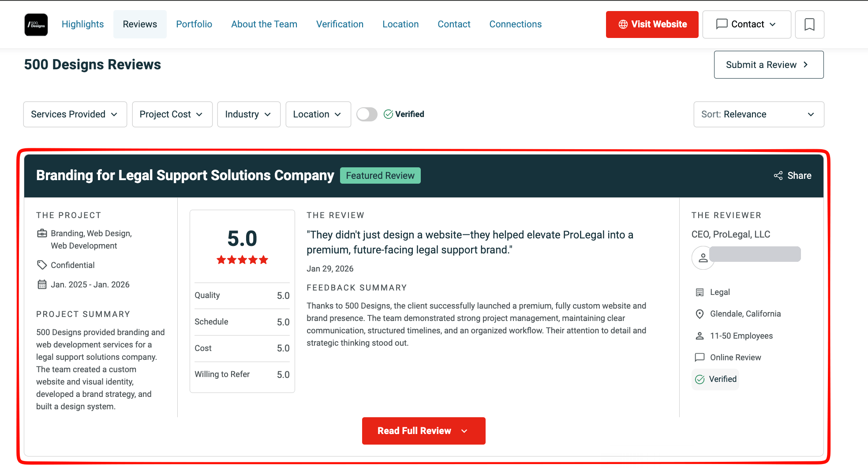Click the Visit Website button
The height and width of the screenshot is (468, 868).
[652, 24]
